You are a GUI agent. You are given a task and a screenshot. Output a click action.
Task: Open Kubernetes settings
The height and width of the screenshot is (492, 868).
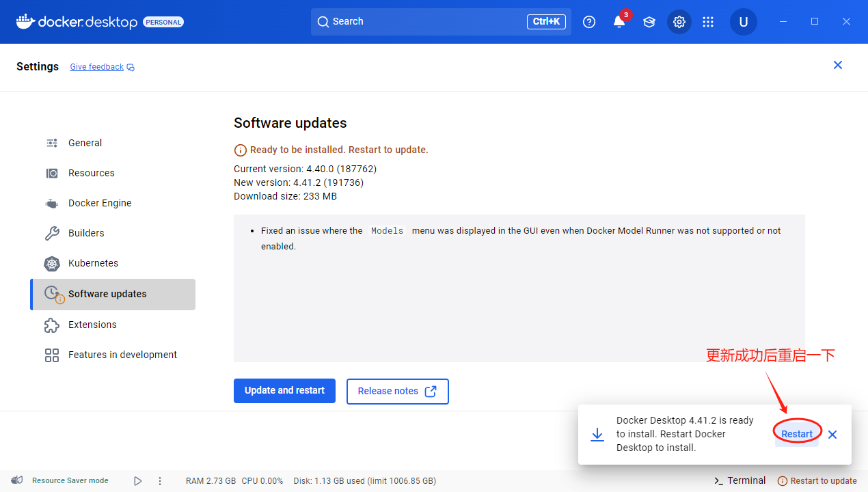click(93, 263)
